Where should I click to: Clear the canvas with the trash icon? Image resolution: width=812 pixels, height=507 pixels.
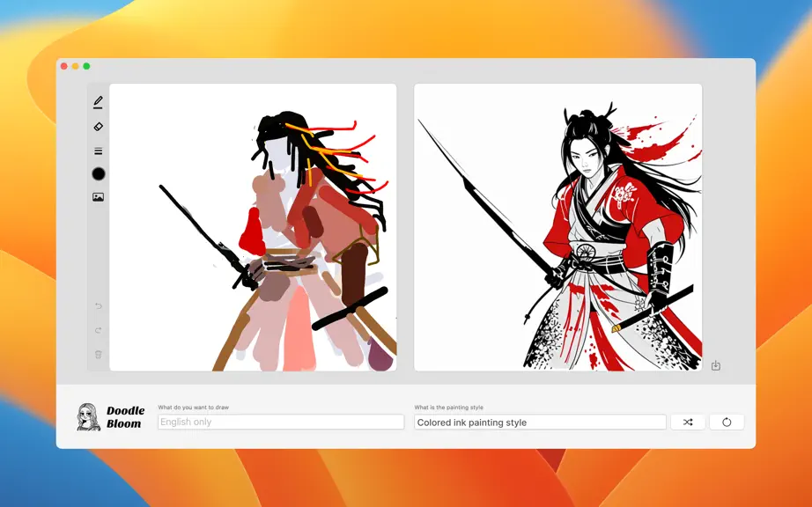coord(99,355)
